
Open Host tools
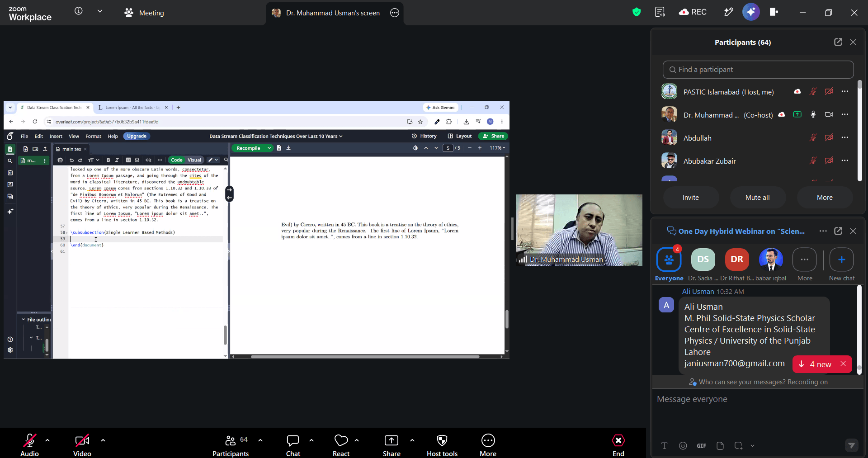[x=442, y=445]
